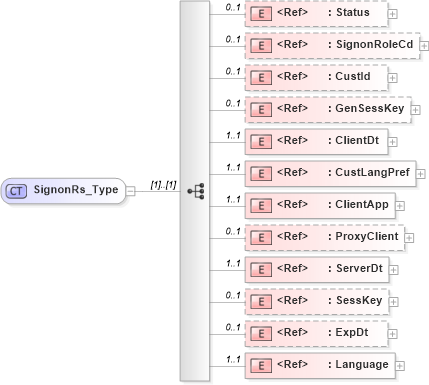The height and width of the screenshot is (385, 429).
Task: Click the <Ref> text beside ServerDt
Action: coord(292,268)
